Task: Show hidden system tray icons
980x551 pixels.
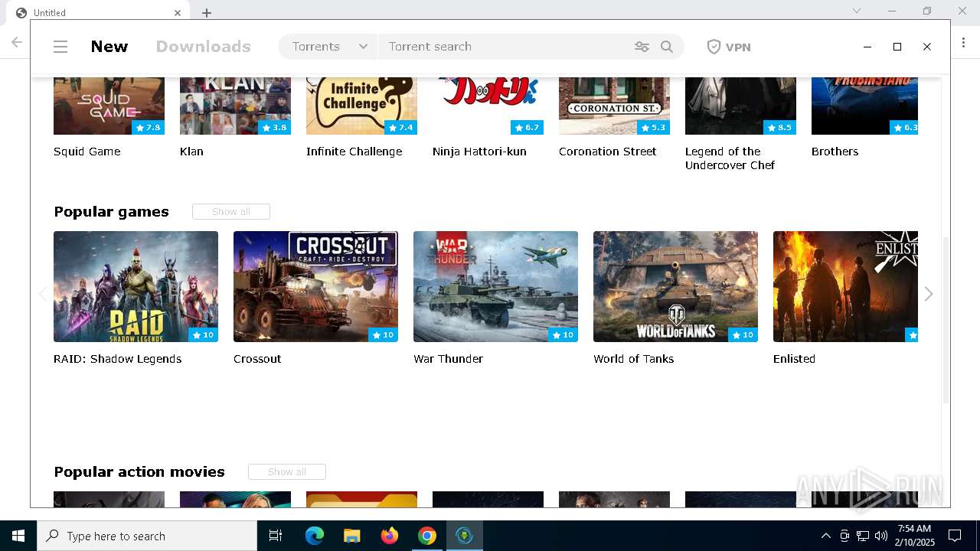Action: pyautogui.click(x=825, y=536)
